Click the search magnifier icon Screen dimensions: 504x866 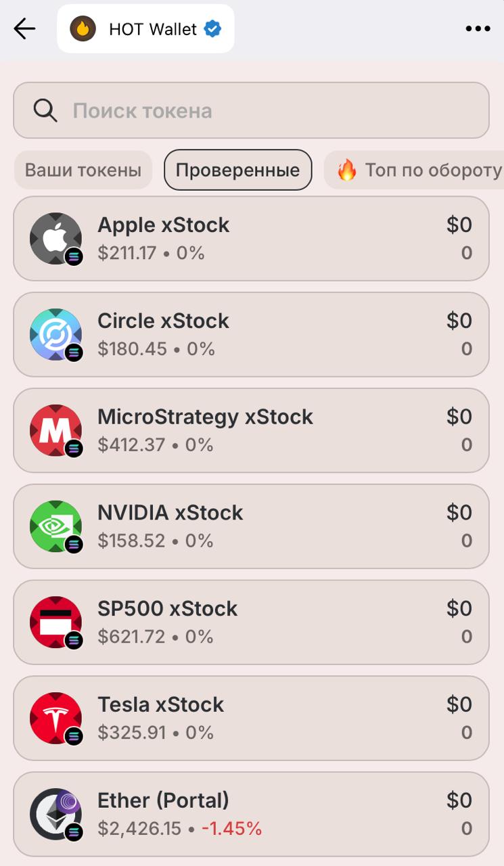click(x=45, y=110)
